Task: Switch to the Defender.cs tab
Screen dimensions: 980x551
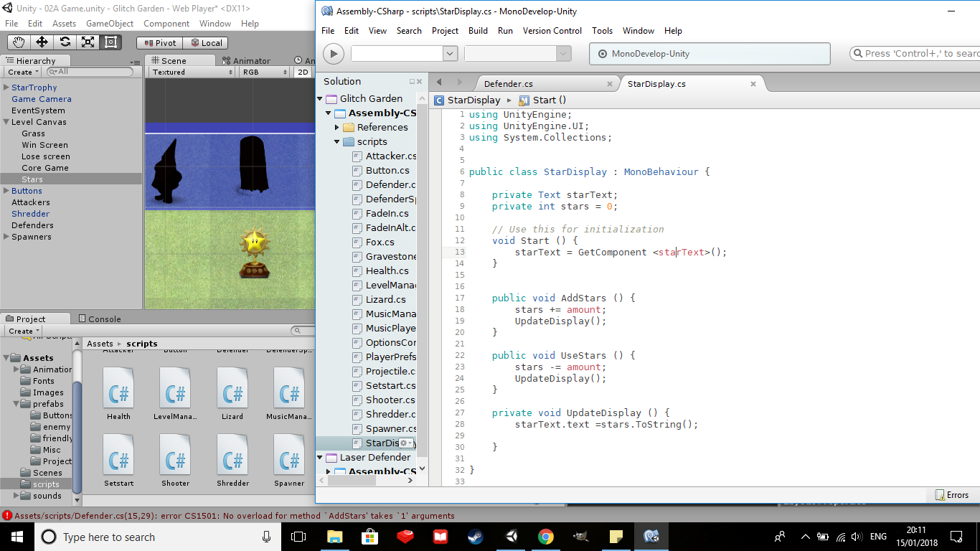Action: 508,84
